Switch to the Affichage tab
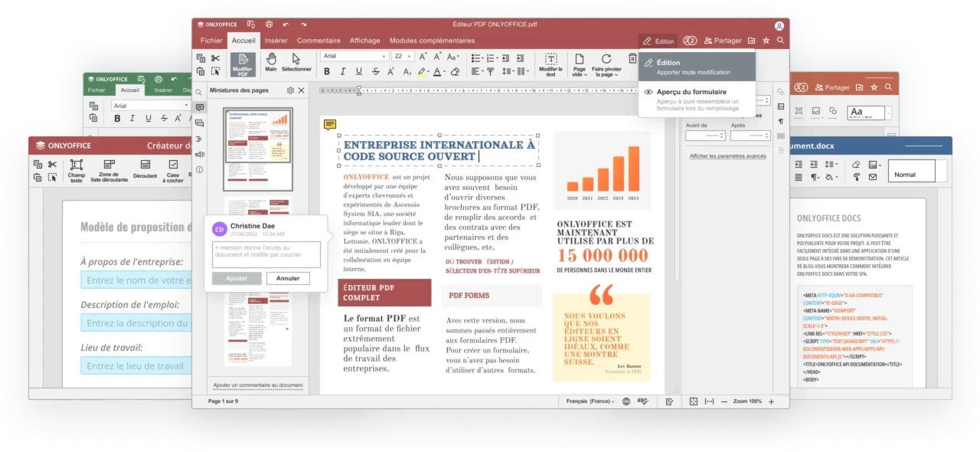This screenshot has width=980, height=452. [x=364, y=41]
